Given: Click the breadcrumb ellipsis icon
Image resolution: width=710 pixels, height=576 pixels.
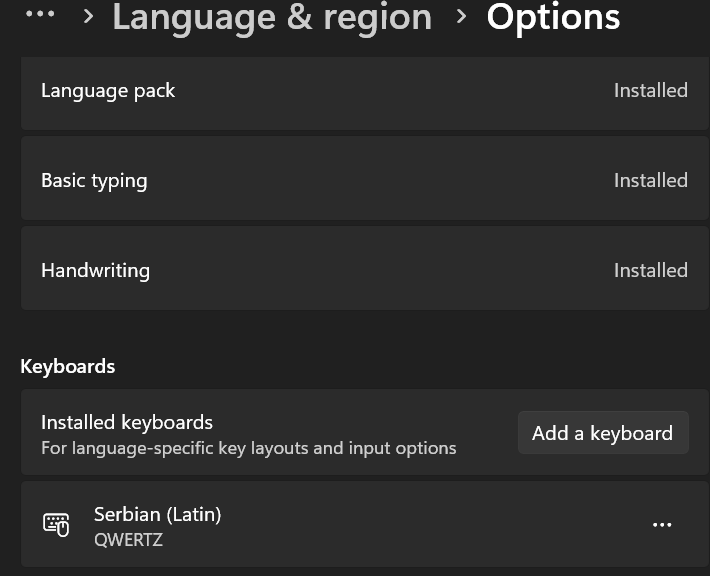Looking at the screenshot, I should (x=39, y=14).
